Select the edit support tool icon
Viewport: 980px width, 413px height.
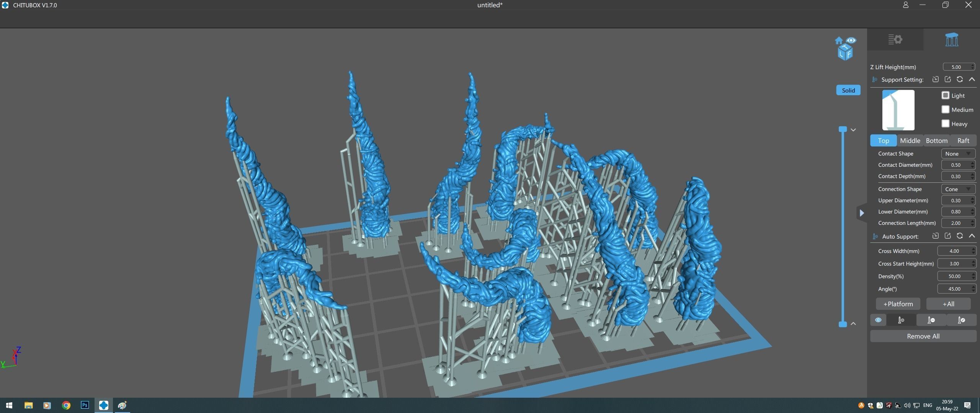coord(961,320)
